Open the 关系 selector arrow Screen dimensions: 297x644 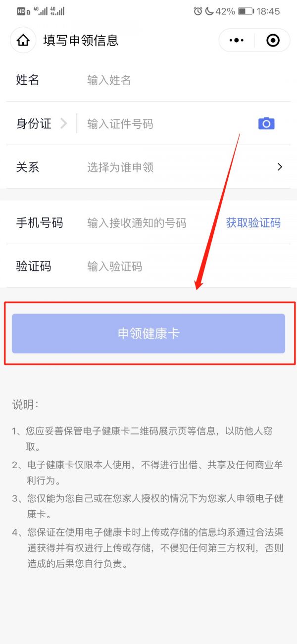[x=280, y=167]
